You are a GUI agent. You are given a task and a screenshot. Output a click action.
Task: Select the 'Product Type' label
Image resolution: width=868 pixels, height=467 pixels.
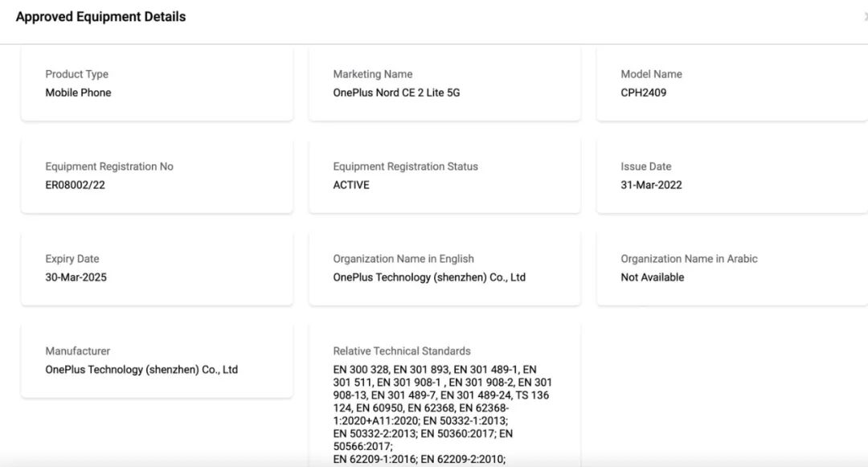(77, 74)
